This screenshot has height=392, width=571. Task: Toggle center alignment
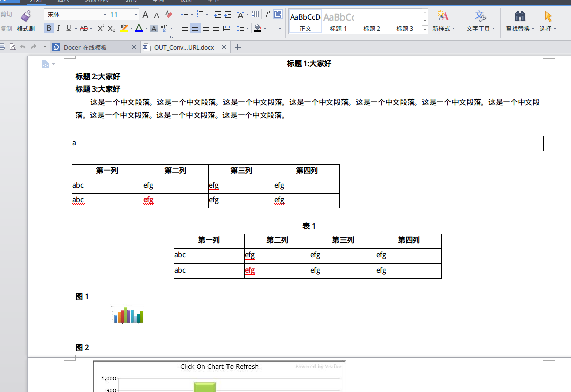pyautogui.click(x=195, y=28)
